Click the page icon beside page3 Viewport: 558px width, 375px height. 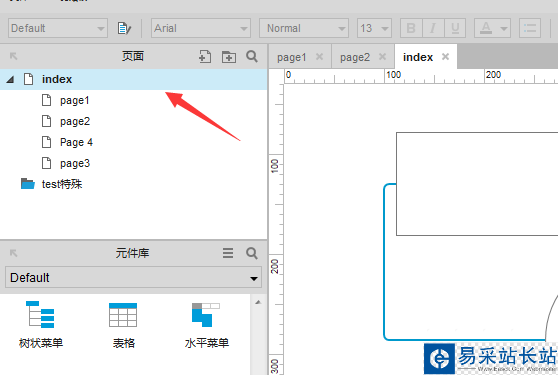[46, 163]
